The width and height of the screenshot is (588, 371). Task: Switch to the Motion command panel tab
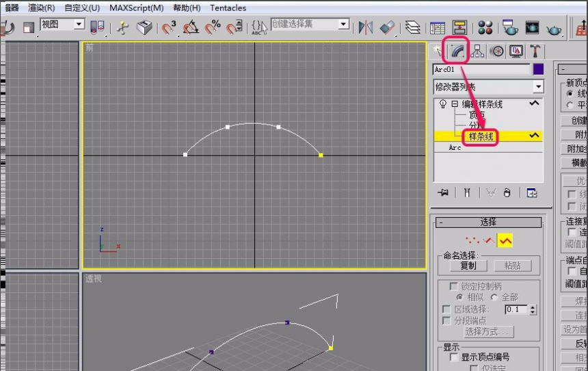(x=497, y=51)
